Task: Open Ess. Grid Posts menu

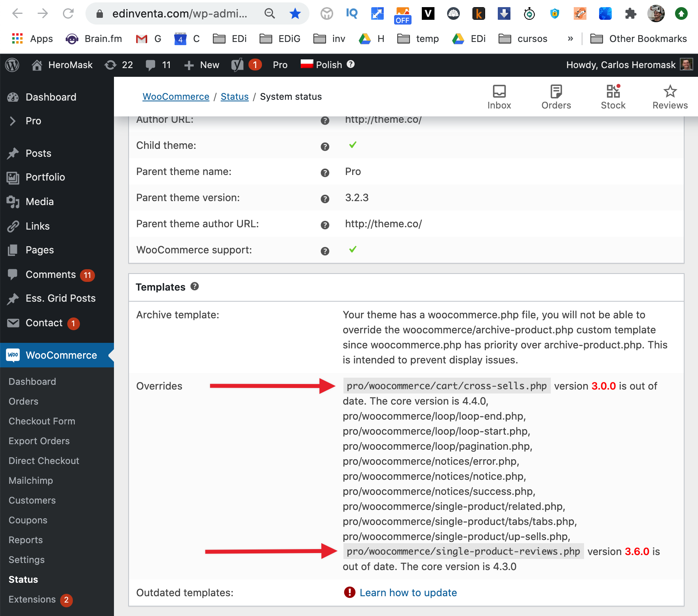Action: [x=57, y=298]
